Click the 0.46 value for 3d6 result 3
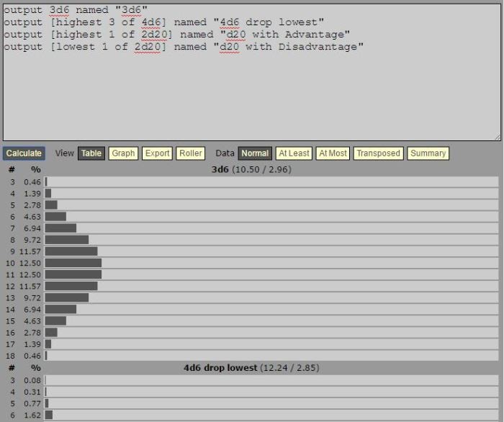The height and width of the screenshot is (422, 504). point(32,182)
